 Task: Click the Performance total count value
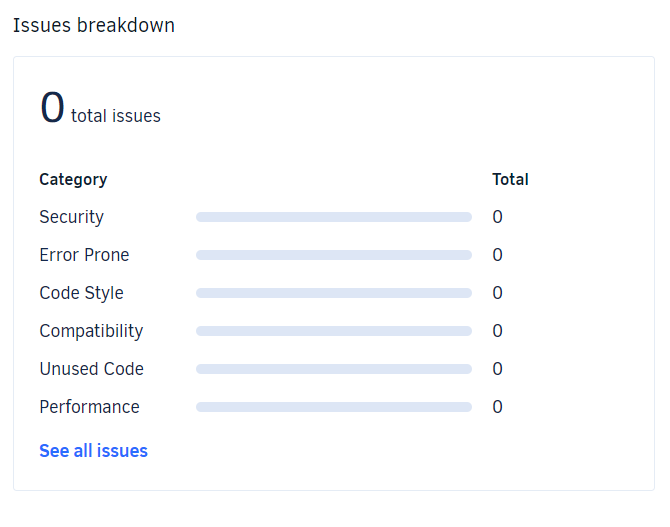pos(497,407)
